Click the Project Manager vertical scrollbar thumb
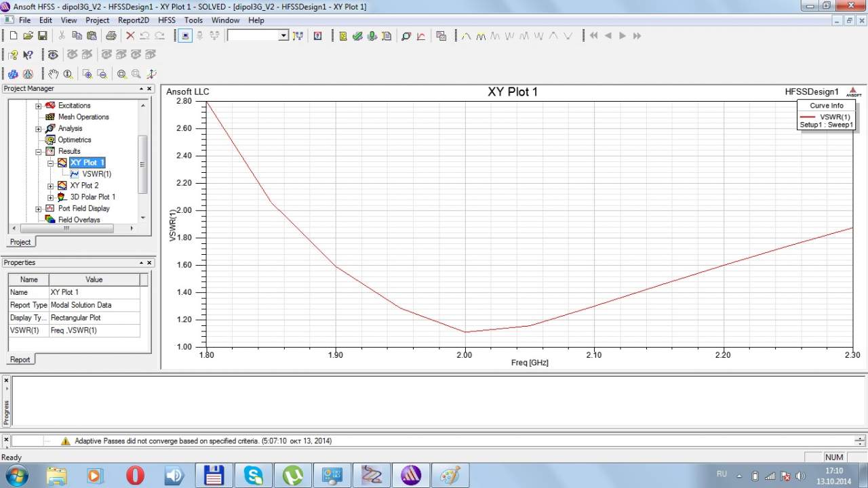Screen dimensions: 868x488 tap(142, 164)
